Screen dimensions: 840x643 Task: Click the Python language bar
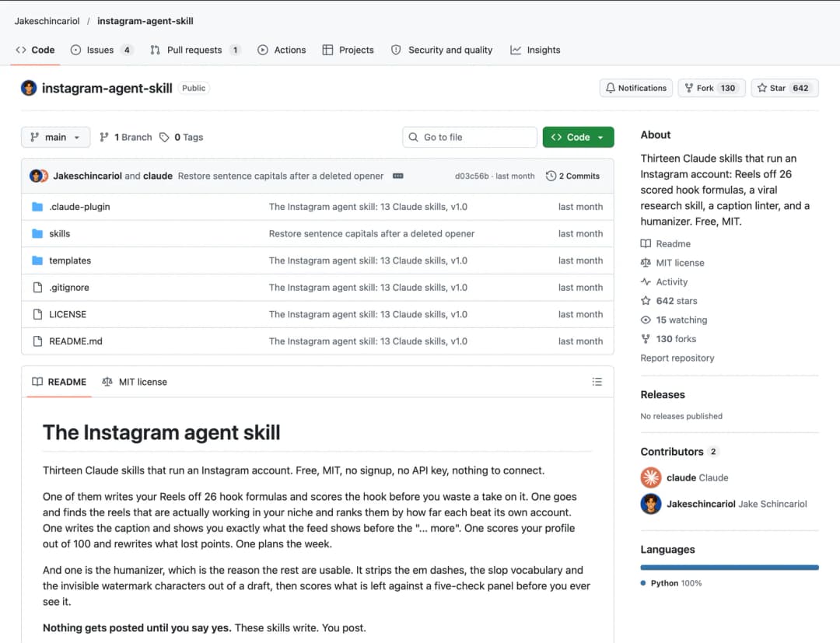tap(730, 568)
